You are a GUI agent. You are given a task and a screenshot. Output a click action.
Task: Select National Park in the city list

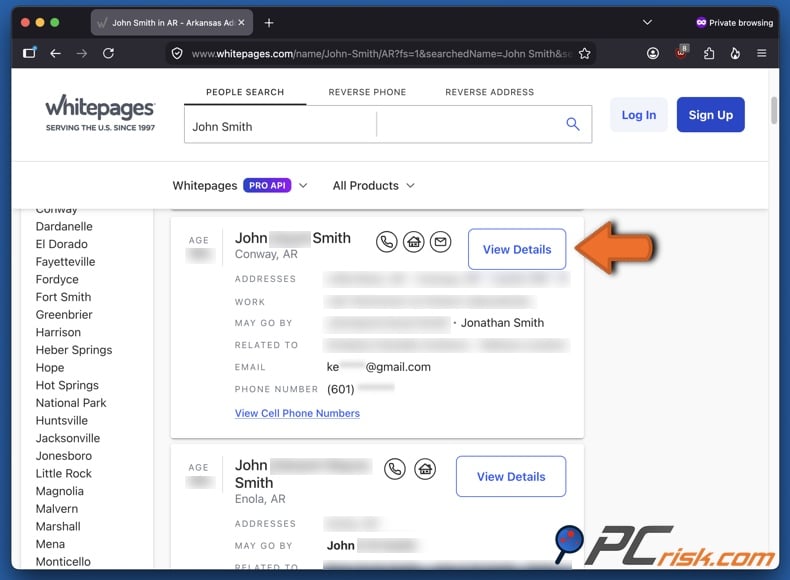[71, 403]
